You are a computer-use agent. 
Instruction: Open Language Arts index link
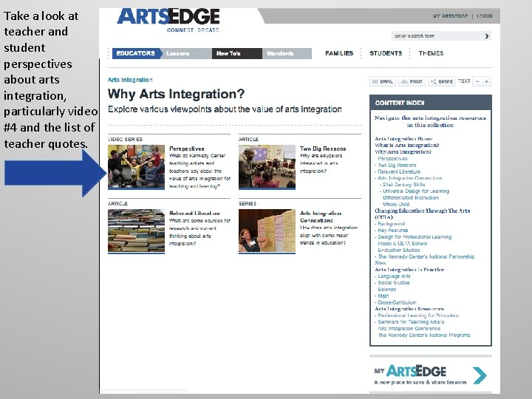394,276
